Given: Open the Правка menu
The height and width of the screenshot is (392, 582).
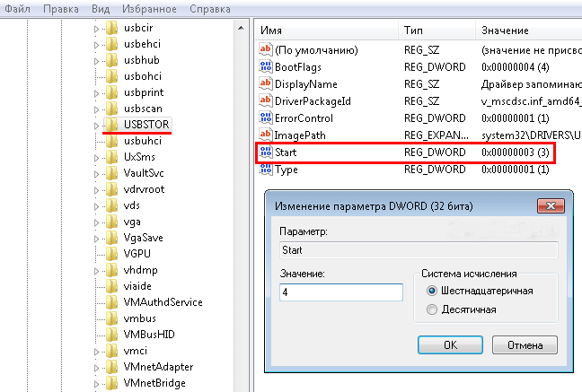Looking at the screenshot, I should 60,9.
